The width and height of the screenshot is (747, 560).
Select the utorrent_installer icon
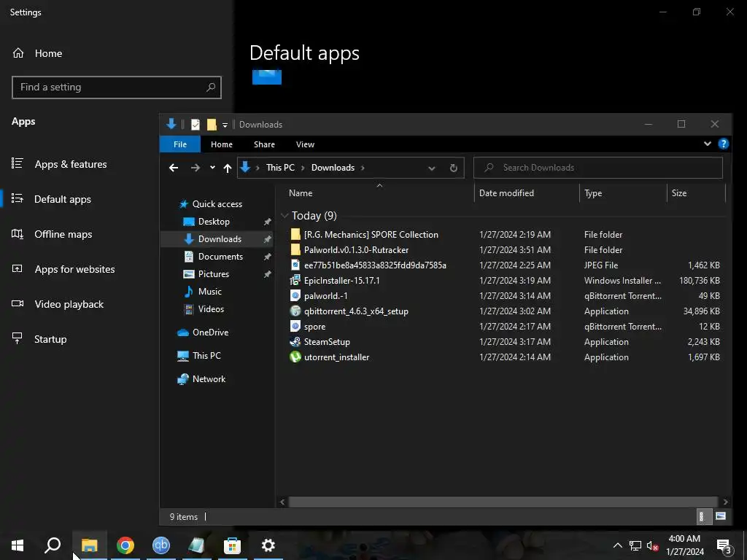tap(295, 357)
